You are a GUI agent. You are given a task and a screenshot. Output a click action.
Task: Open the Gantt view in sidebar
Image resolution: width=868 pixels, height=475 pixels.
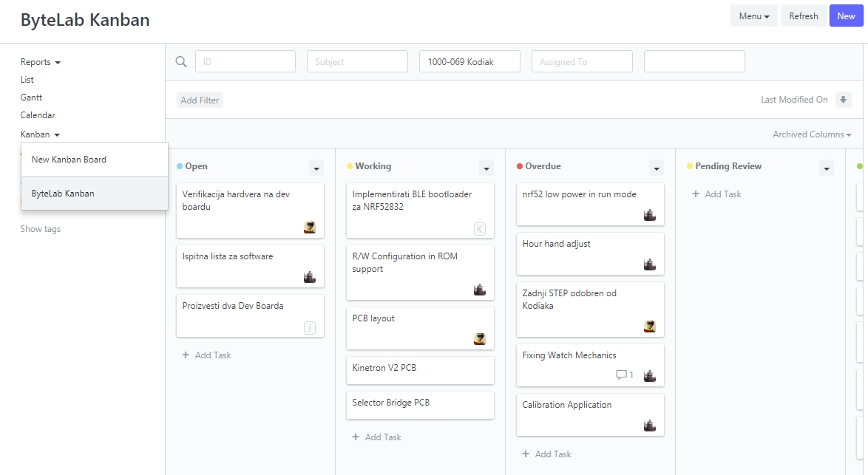31,98
